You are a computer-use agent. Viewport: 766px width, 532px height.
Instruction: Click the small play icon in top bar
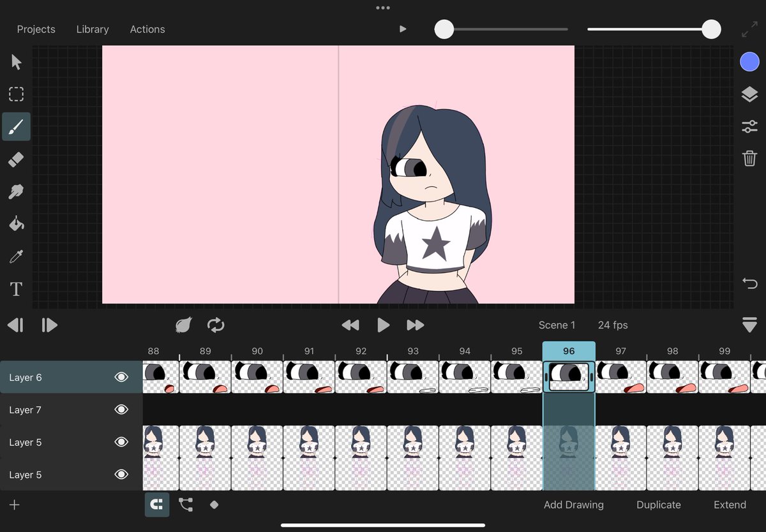(x=403, y=29)
